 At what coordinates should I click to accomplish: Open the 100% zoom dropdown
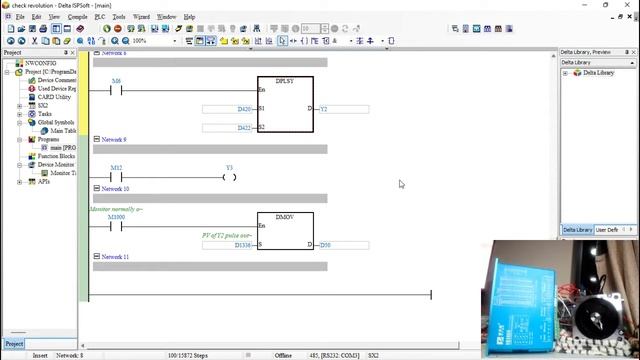175,41
